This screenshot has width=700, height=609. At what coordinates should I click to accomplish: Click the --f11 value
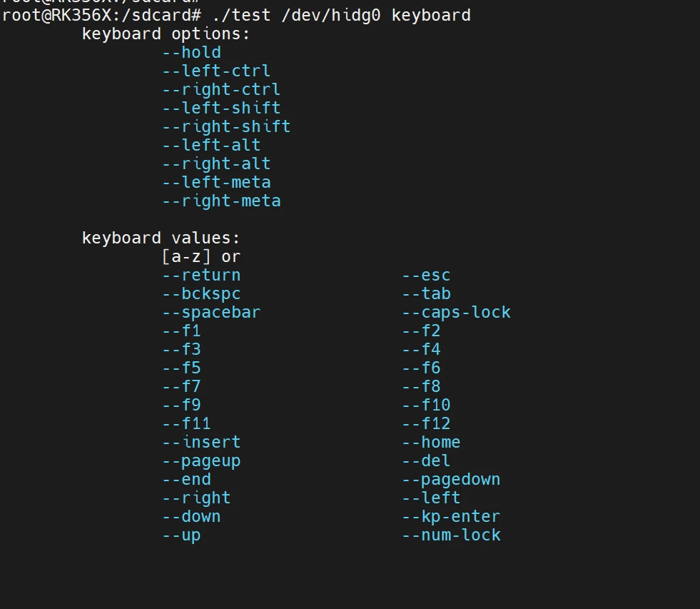click(x=186, y=423)
